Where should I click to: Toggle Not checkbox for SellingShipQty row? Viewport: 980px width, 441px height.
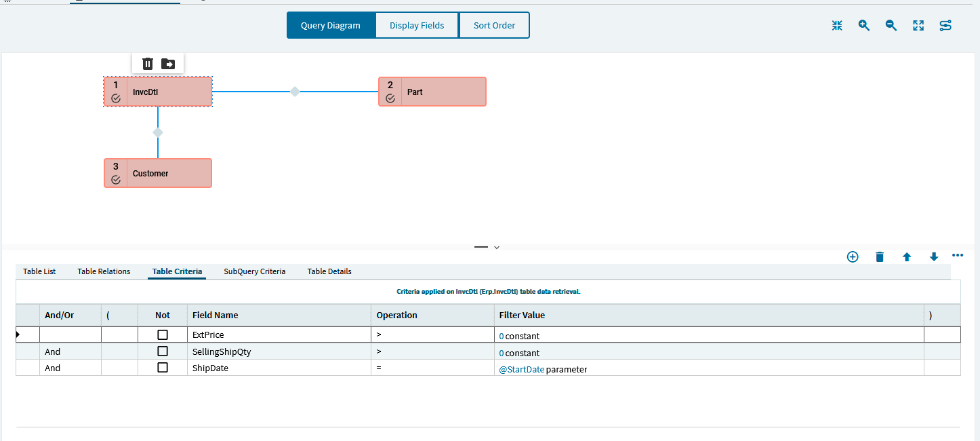pos(163,351)
